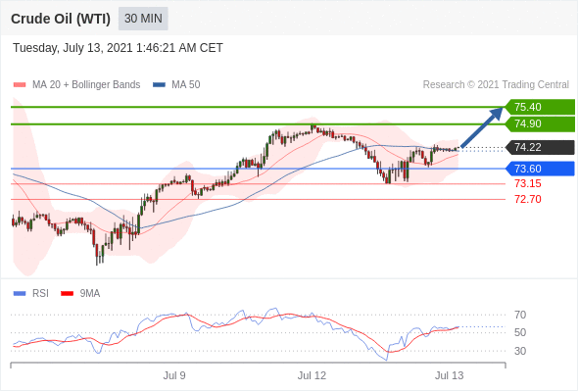Click the blue upward forecast arrow

[x=482, y=127]
